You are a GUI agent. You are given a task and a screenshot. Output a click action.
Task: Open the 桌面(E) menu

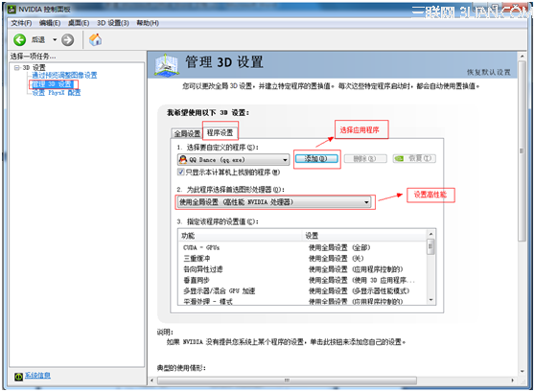click(79, 23)
